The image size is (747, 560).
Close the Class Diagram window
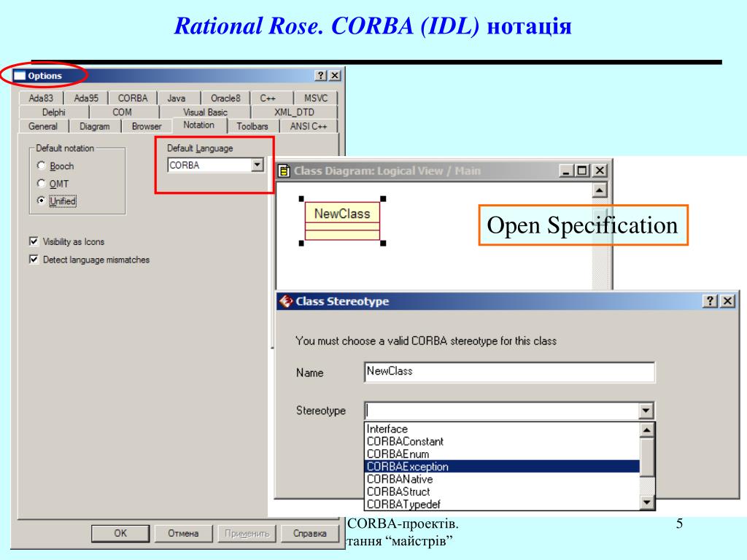coord(600,171)
